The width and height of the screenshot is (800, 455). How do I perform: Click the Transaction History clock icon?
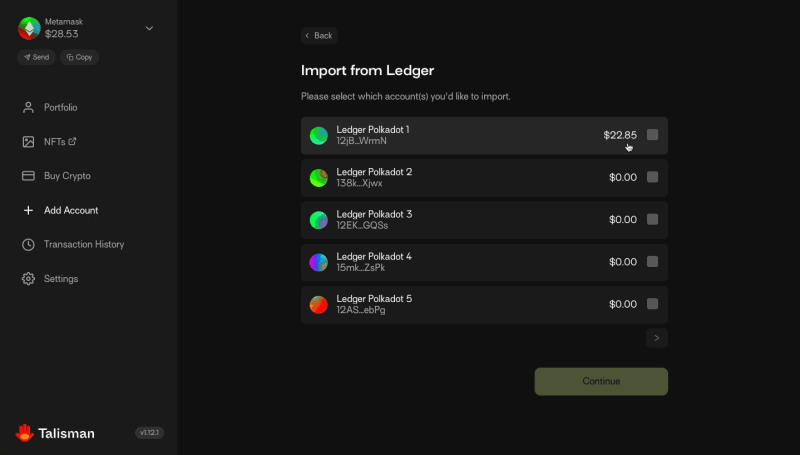click(28, 244)
